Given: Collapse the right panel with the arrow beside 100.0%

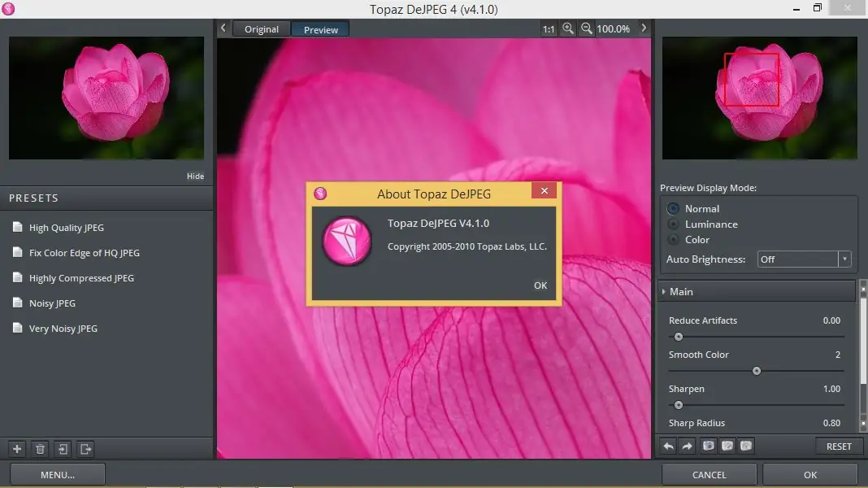Looking at the screenshot, I should coord(644,28).
